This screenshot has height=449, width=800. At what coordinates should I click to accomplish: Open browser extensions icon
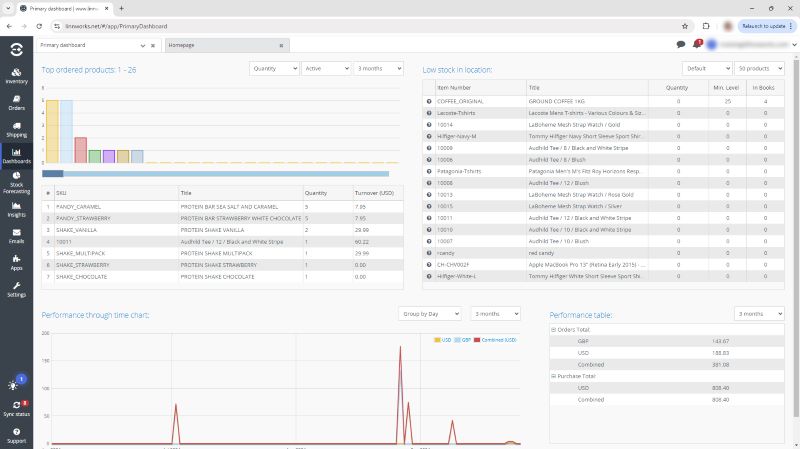pos(706,26)
